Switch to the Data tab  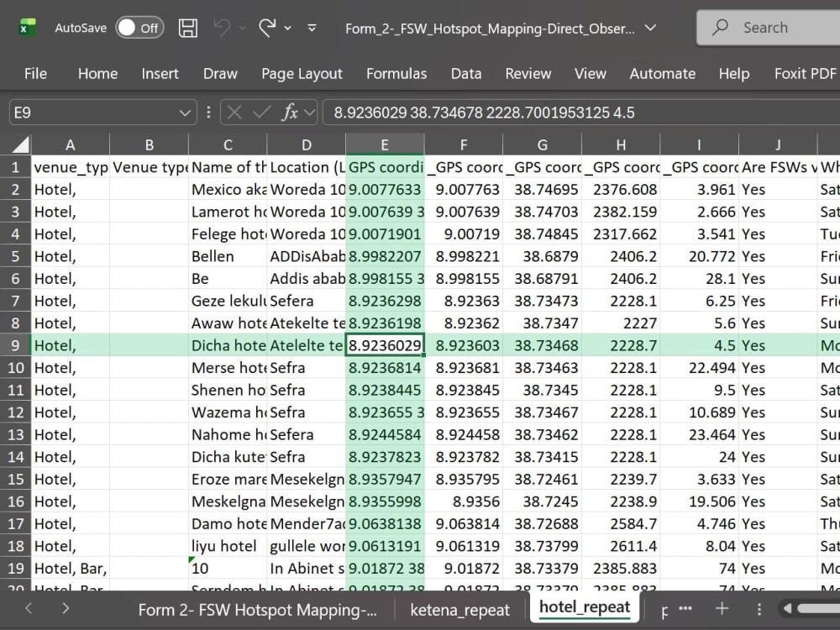(466, 73)
